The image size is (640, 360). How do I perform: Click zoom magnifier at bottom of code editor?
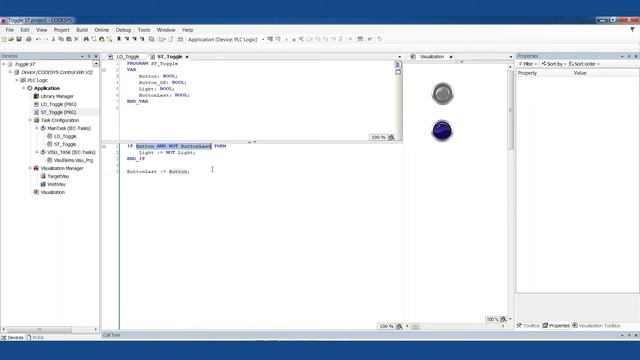coord(399,326)
